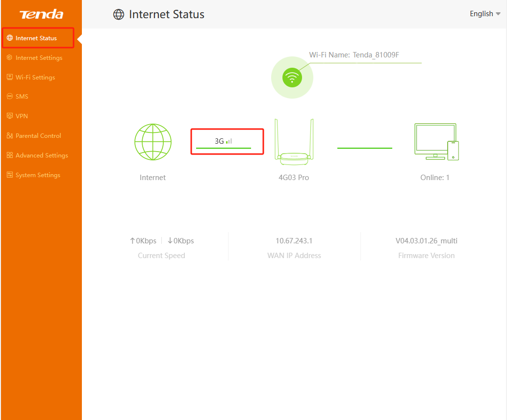This screenshot has width=507, height=420.
Task: Click the firmware version V04.03.01.26_multi
Action: click(426, 241)
